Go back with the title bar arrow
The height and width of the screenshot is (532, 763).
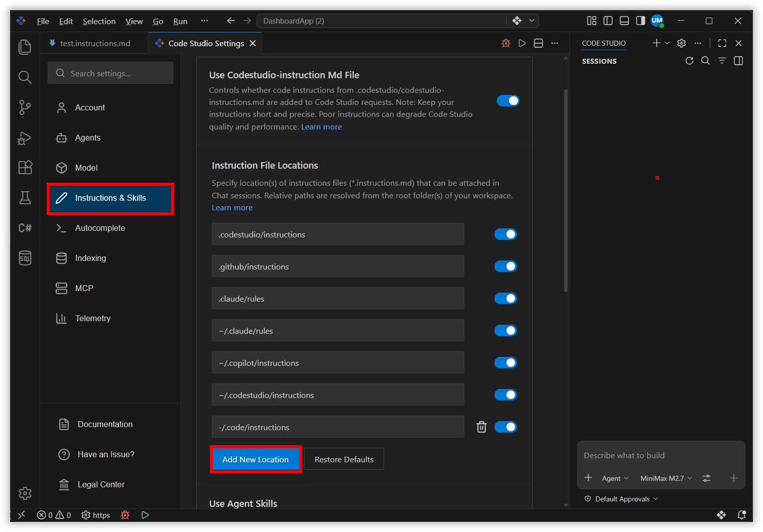pos(231,21)
